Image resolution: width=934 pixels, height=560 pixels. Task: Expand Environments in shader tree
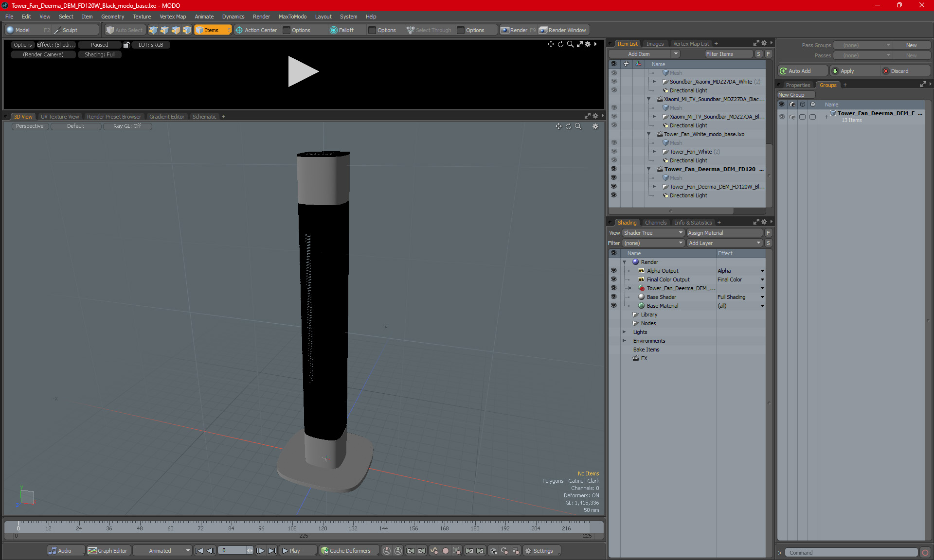625,341
